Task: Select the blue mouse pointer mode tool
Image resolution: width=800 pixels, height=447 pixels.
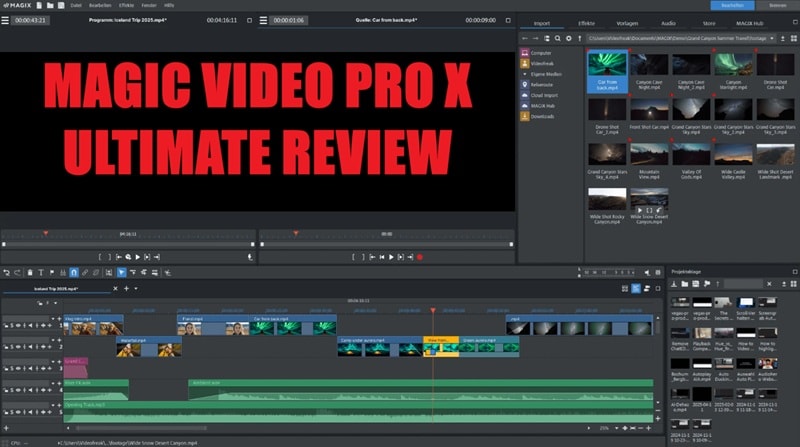Action: click(121, 272)
